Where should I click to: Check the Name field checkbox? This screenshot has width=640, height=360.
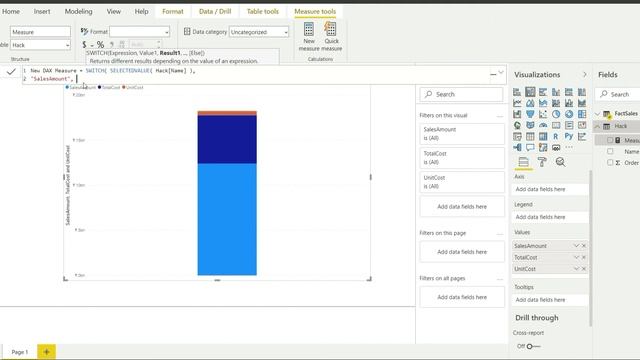610,151
